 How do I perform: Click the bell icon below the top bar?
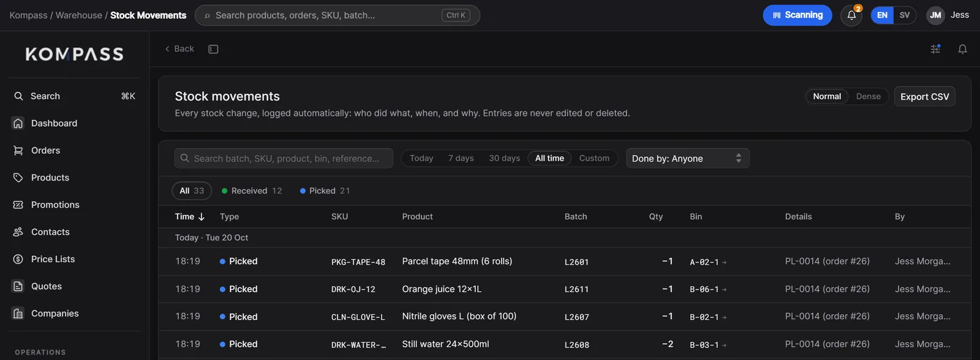click(x=962, y=49)
